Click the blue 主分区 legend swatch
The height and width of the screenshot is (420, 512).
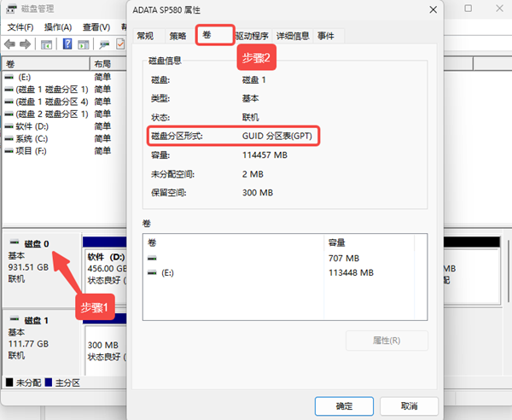click(x=49, y=383)
